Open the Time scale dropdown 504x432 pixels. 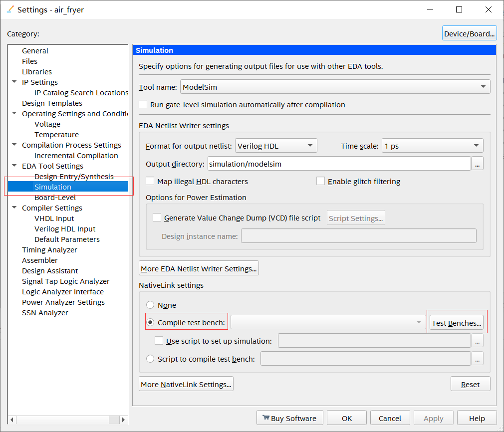[x=432, y=146]
